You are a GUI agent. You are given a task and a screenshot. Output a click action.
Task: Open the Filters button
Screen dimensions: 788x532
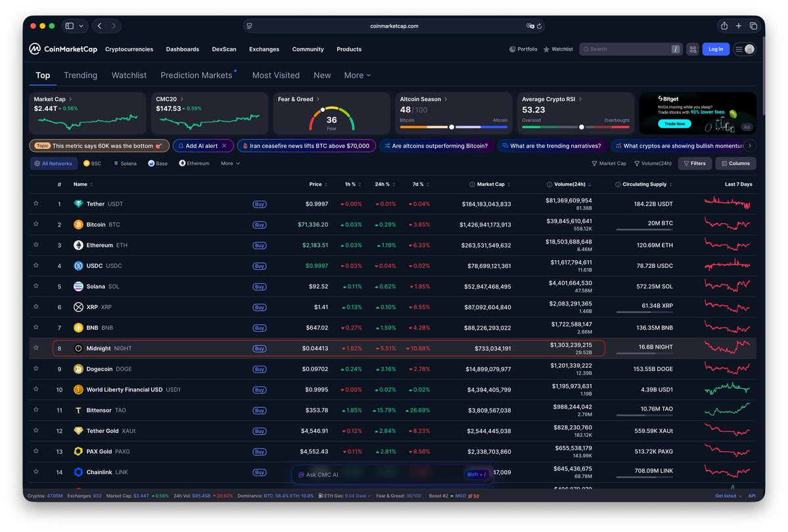[695, 164]
